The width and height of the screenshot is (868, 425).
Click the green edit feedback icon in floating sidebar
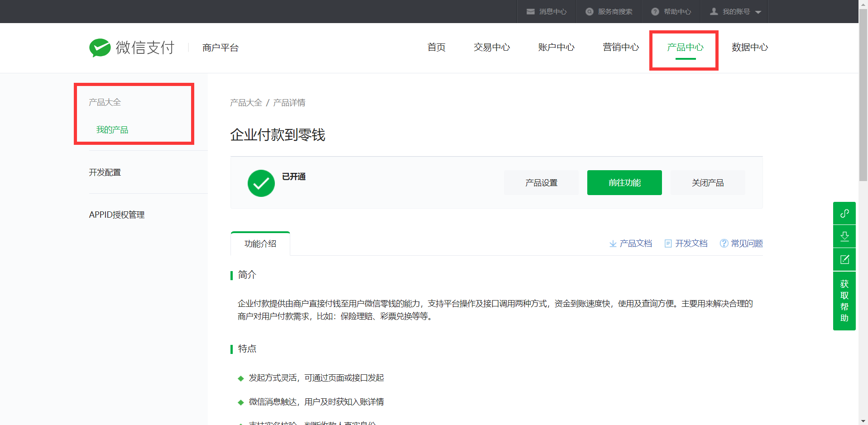(844, 259)
